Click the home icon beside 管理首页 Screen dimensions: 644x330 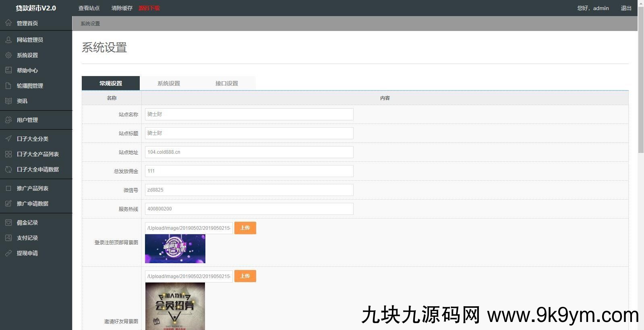[8, 23]
